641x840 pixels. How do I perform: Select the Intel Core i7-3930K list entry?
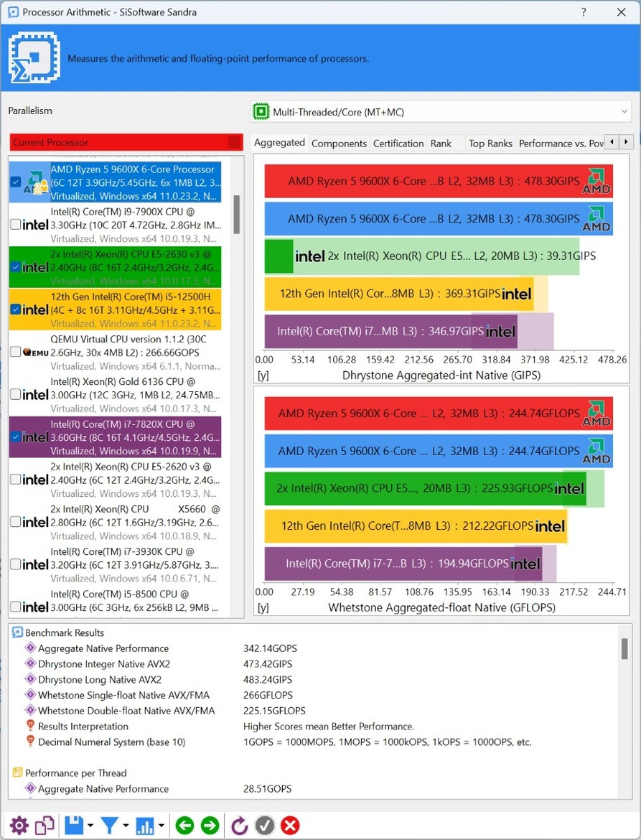(115, 565)
